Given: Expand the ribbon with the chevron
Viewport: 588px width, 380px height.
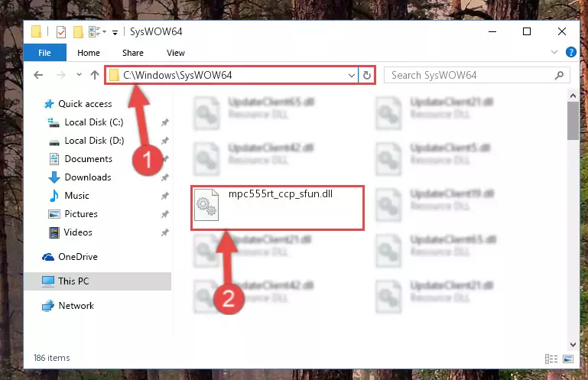Looking at the screenshot, I should 554,52.
